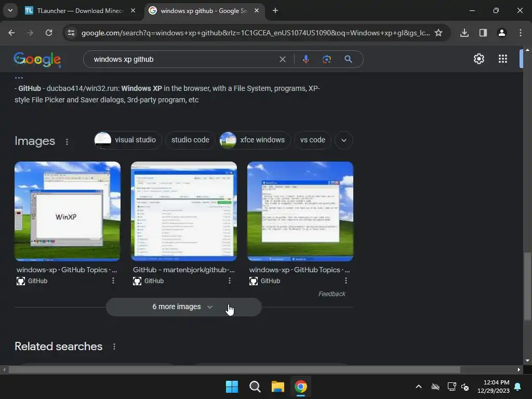
Task: Click the vertical scrollbar thumb
Action: coord(527,286)
